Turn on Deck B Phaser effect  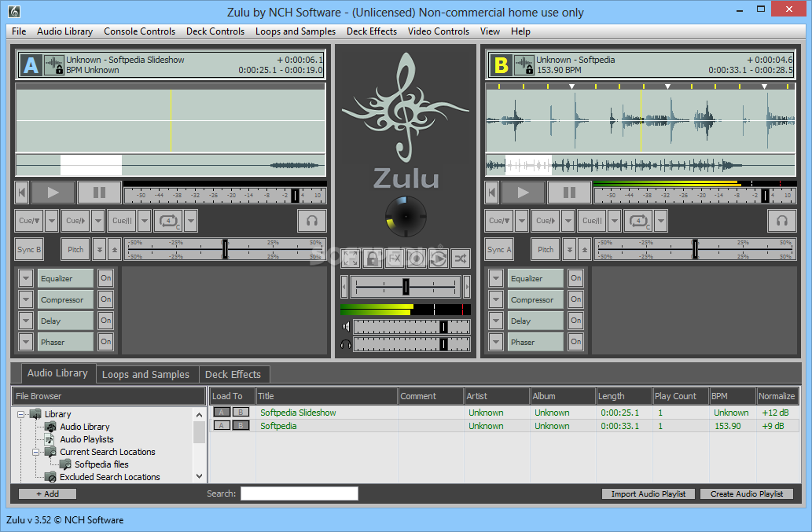[x=576, y=342]
